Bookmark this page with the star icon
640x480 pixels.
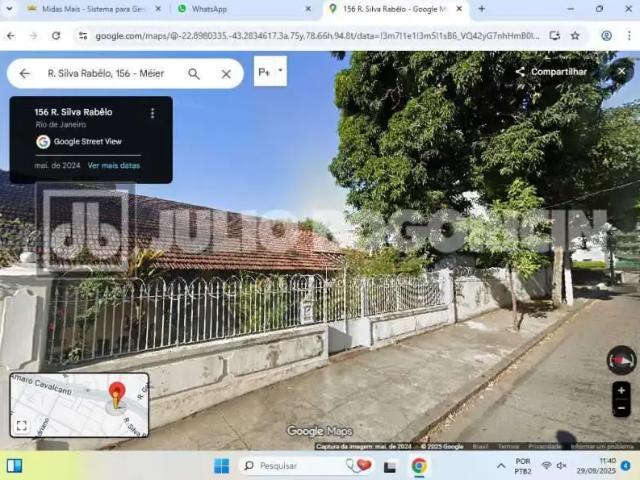(575, 36)
